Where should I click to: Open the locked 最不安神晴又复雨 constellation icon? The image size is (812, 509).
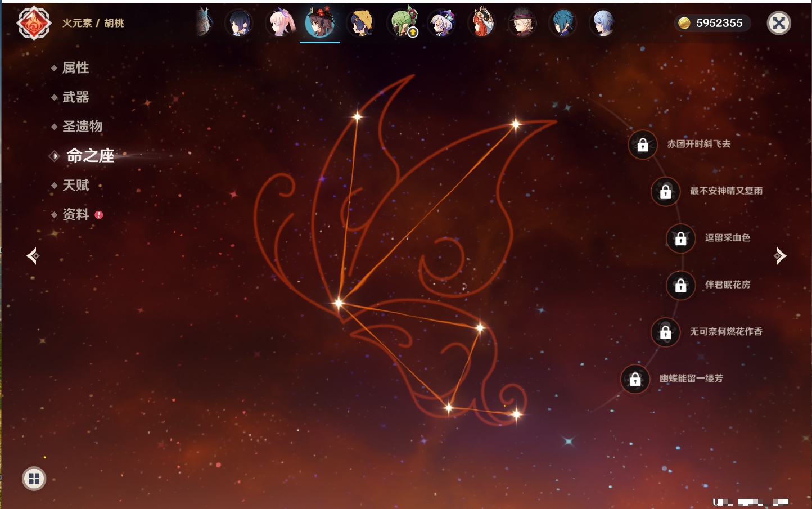[666, 192]
